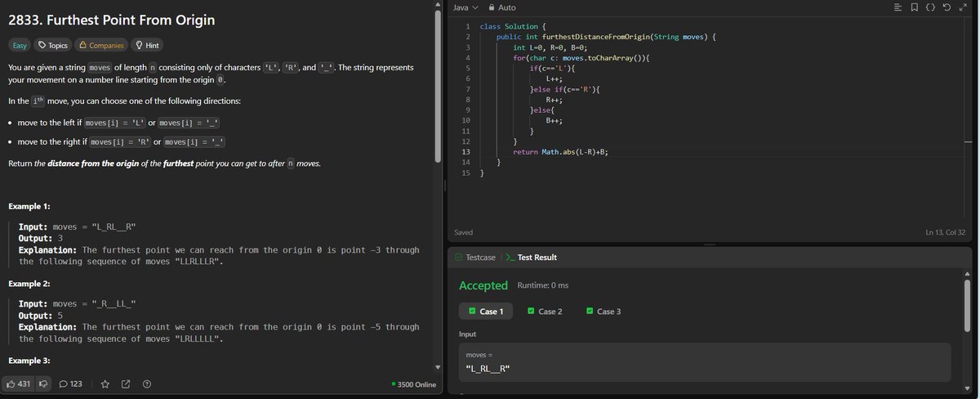Click the curly braces snippet icon
This screenshot has height=399, width=980.
[x=930, y=7]
